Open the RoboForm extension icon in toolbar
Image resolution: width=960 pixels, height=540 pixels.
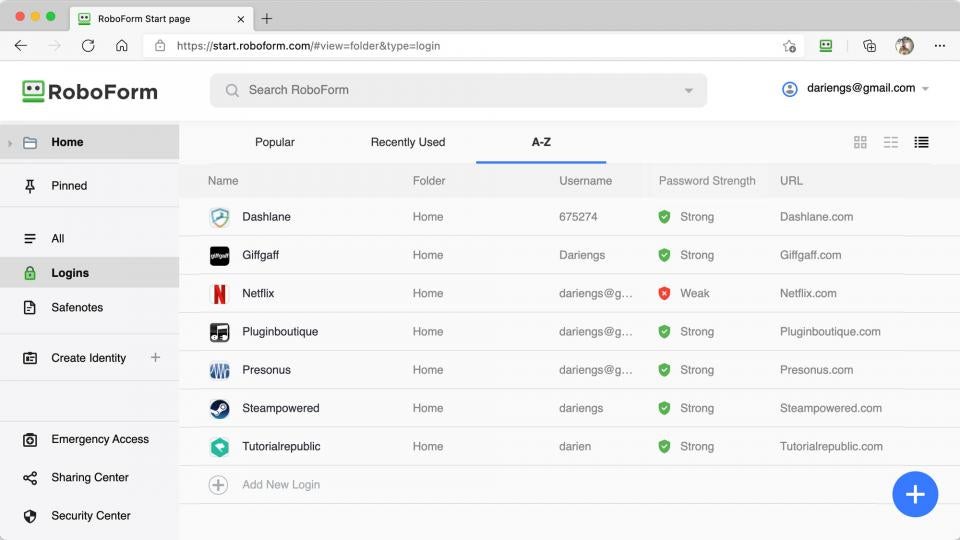coord(825,46)
